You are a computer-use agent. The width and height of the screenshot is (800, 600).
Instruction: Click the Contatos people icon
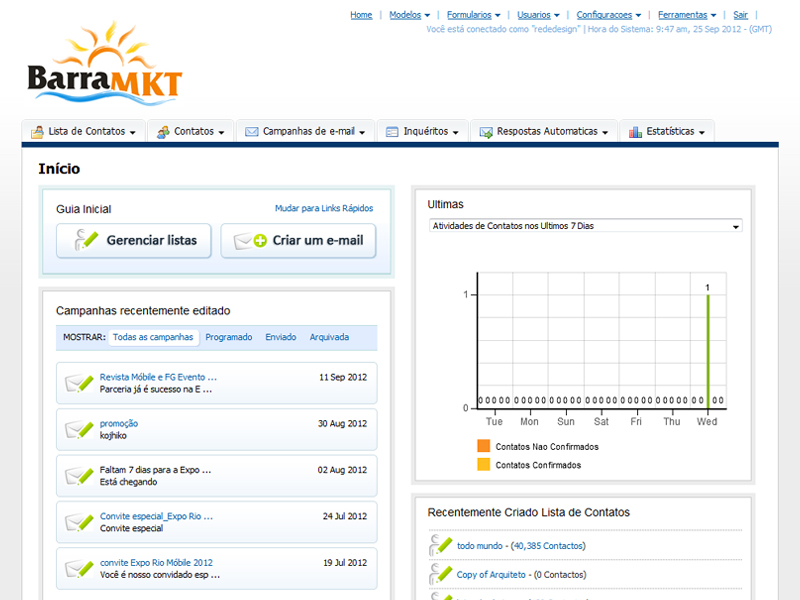coord(163,132)
